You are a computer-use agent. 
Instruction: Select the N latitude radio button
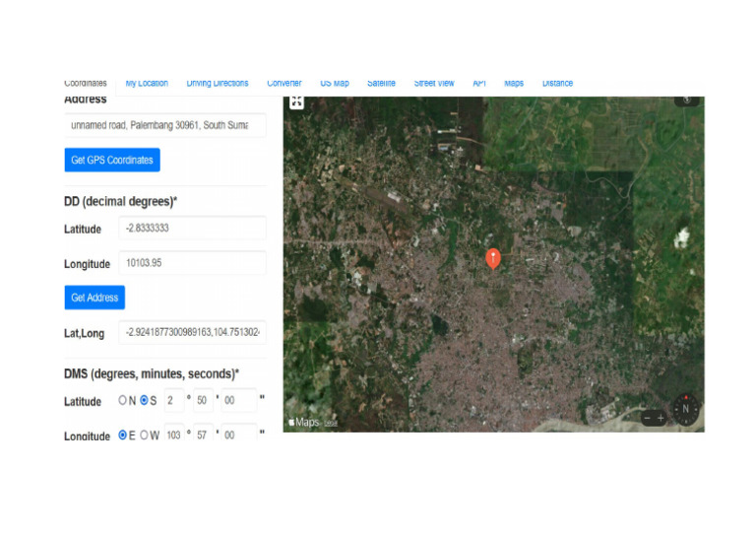[x=122, y=400]
